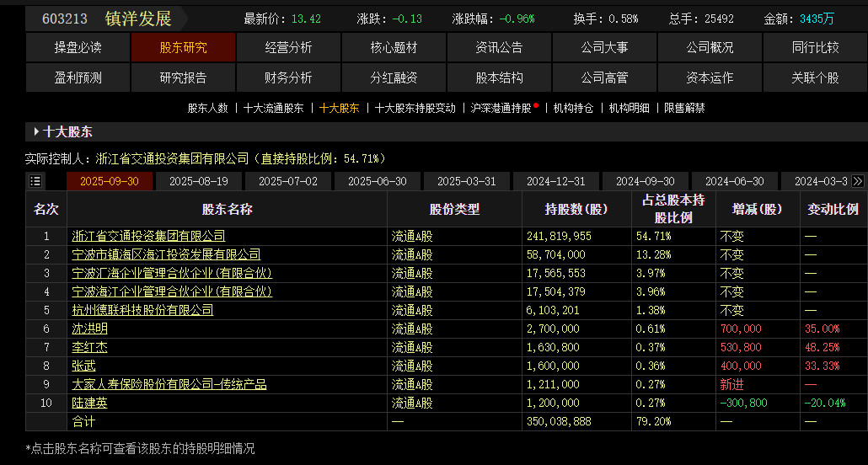Open 沪深港通持股 sub-menu item
Image resolution: width=868 pixels, height=465 pixels.
coord(501,108)
